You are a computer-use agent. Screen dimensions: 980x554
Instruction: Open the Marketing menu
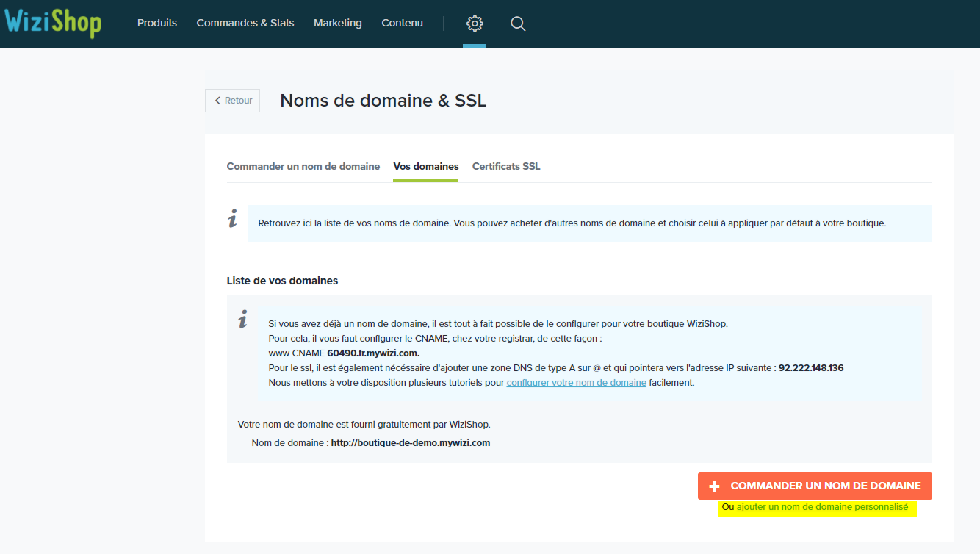338,23
